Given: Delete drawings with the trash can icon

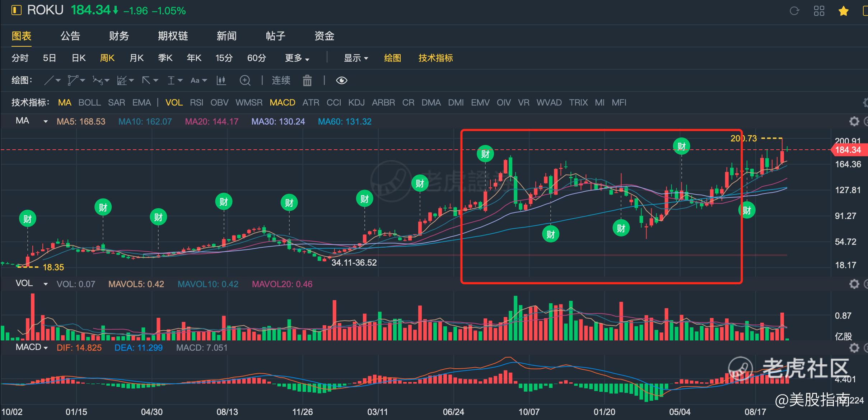Looking at the screenshot, I should click(x=307, y=80).
